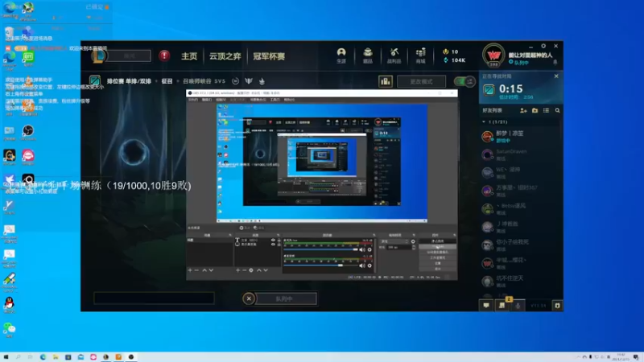Open the 战利品 loot icon
This screenshot has width=644, height=362.
point(394,55)
